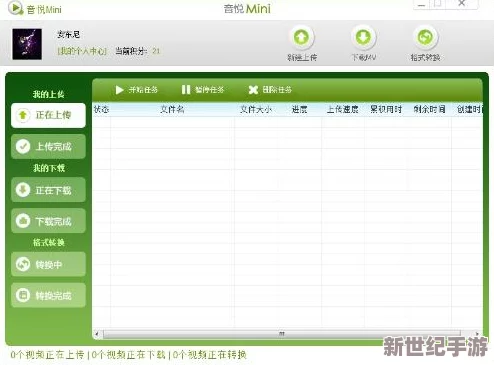Select the 下载完成 sidebar tab
This screenshot has width=494, height=365.
tap(48, 221)
